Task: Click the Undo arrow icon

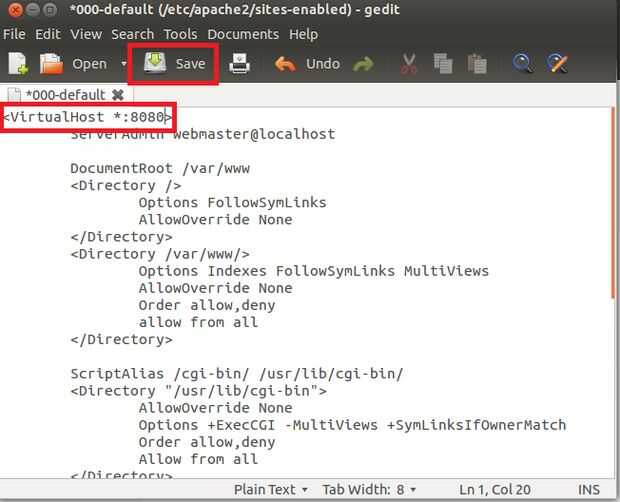Action: pyautogui.click(x=285, y=64)
